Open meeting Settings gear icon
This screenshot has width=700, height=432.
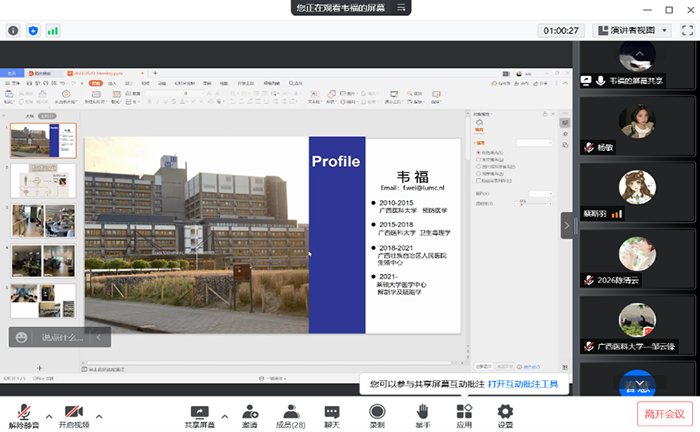point(505,411)
